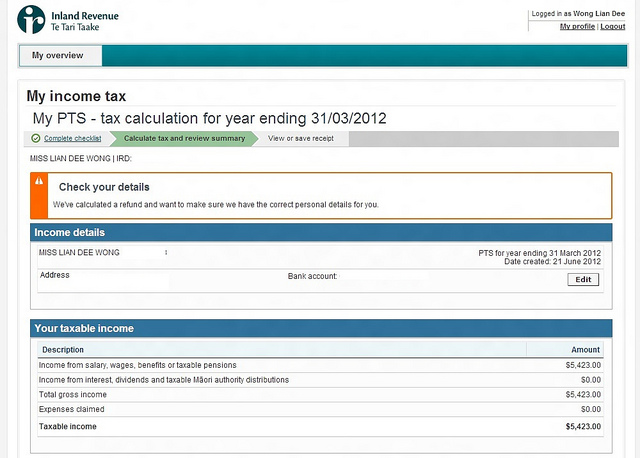Image resolution: width=640 pixels, height=458 pixels.
Task: Click the Expenses claimed row
Action: click(x=70, y=410)
